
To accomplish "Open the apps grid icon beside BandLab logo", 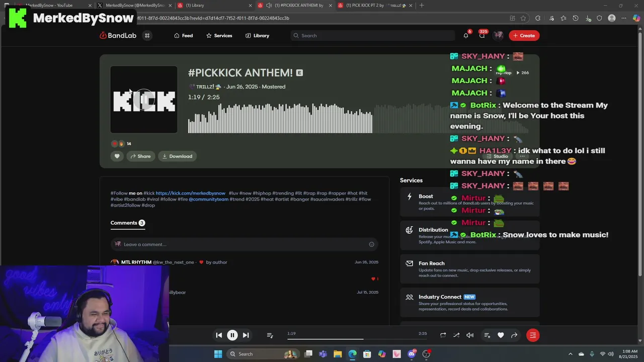I will 147,36.
